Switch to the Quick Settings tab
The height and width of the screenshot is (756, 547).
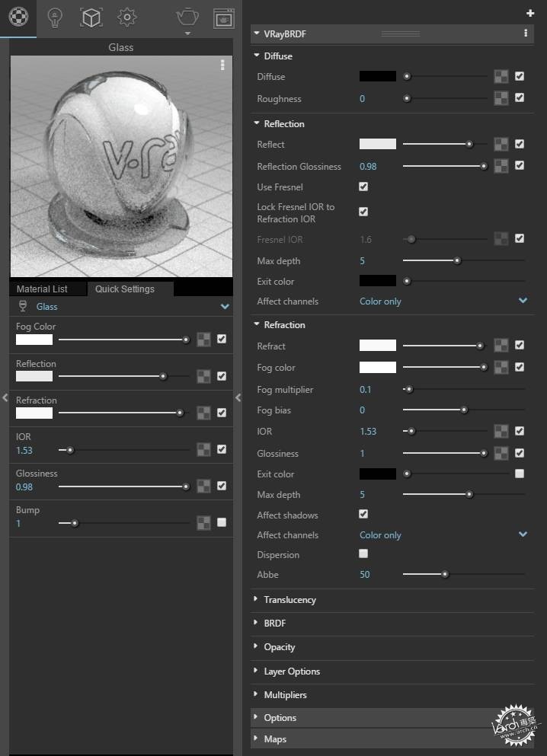[x=130, y=289]
